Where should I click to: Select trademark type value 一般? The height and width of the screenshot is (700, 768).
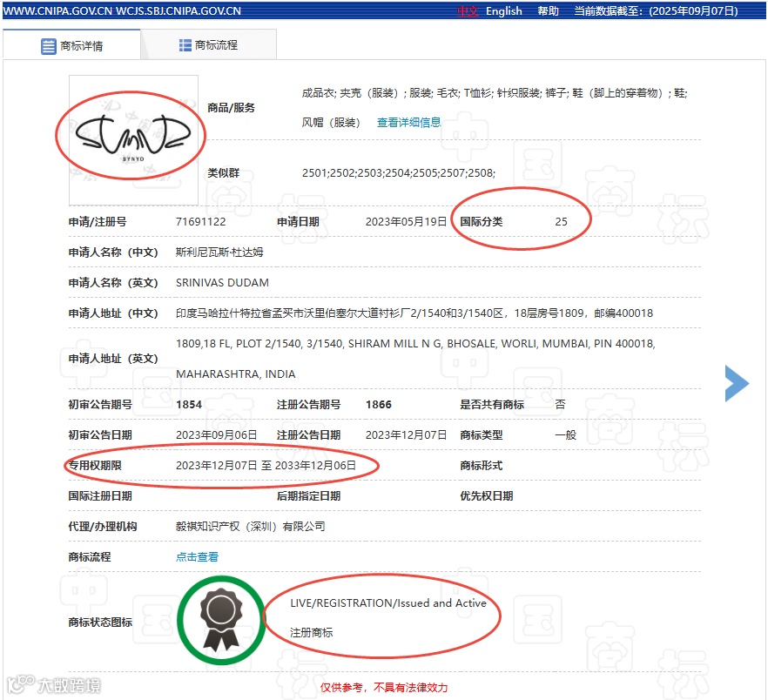tap(566, 435)
